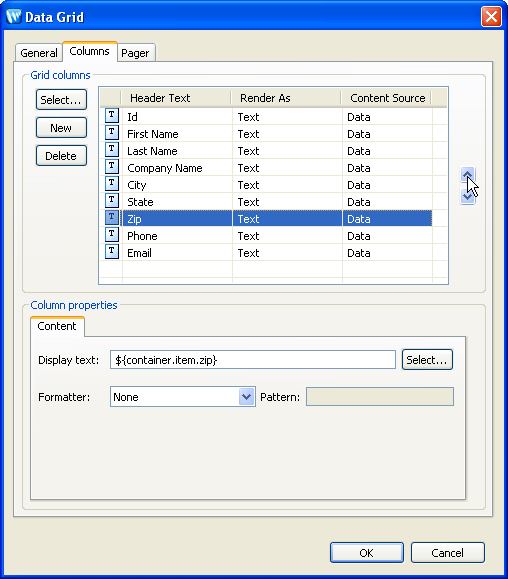Screen dimensions: 508x579
Task: Confirm changes with OK button
Action: [367, 553]
